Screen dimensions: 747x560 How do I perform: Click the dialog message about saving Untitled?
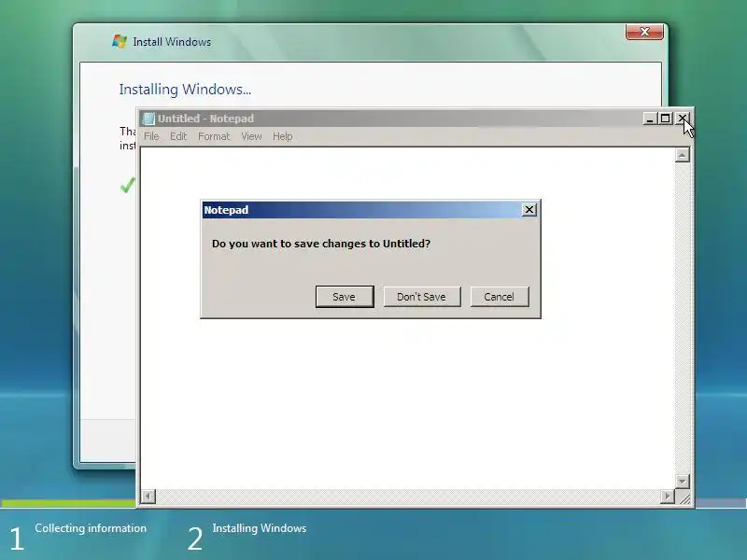tap(321, 244)
